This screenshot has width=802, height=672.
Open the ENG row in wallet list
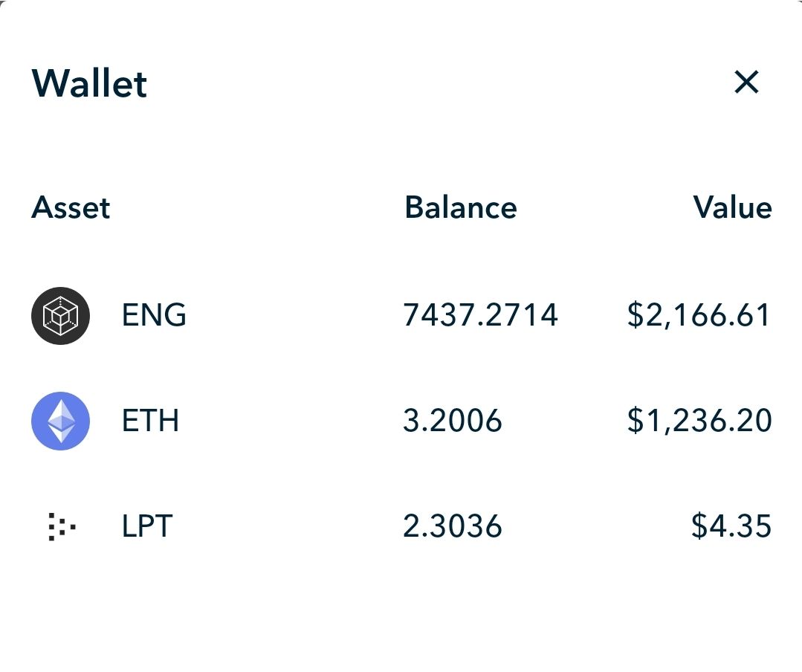(401, 315)
